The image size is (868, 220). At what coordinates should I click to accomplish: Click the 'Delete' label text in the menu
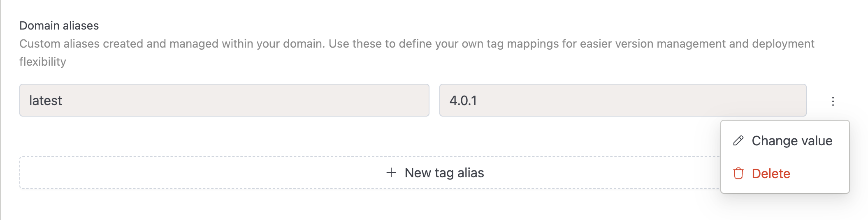point(771,174)
